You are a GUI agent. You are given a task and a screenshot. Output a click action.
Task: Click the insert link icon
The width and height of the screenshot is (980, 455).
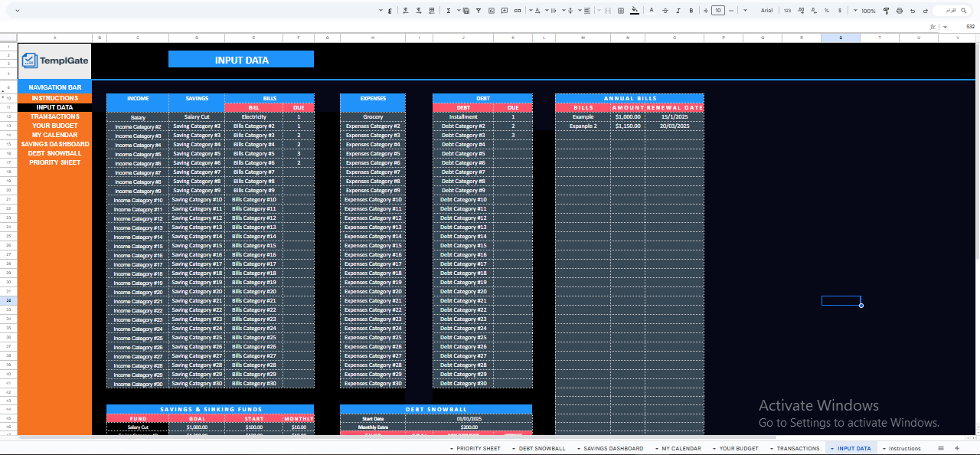517,11
